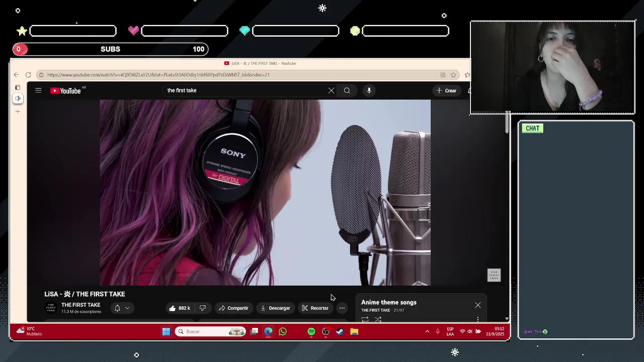The image size is (644, 362).
Task: Open THE FIRST TAKE channel avatar
Action: pos(51,308)
